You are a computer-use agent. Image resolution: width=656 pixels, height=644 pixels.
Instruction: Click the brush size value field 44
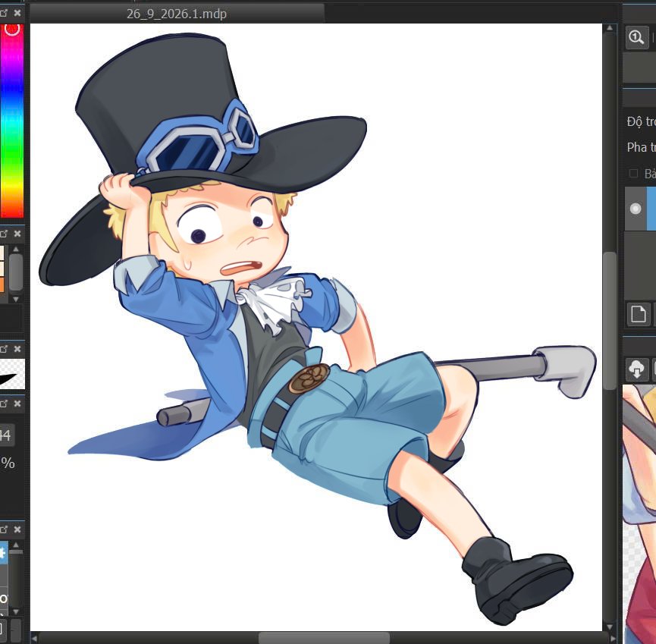pyautogui.click(x=6, y=435)
